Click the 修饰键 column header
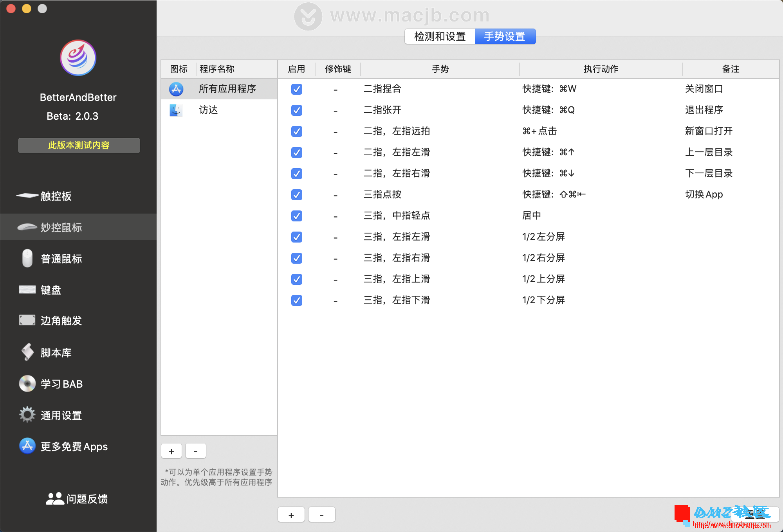This screenshot has width=783, height=532. (x=338, y=69)
